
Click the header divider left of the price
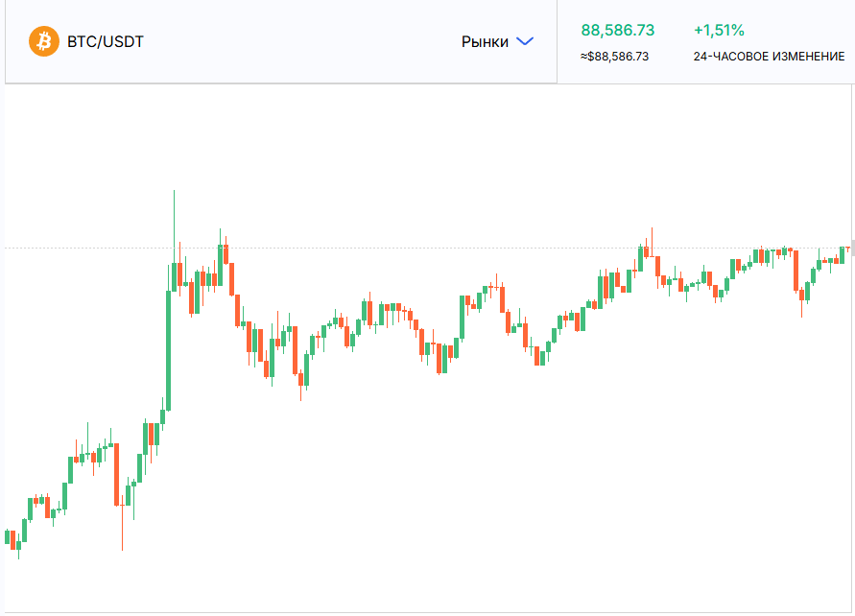(x=557, y=42)
